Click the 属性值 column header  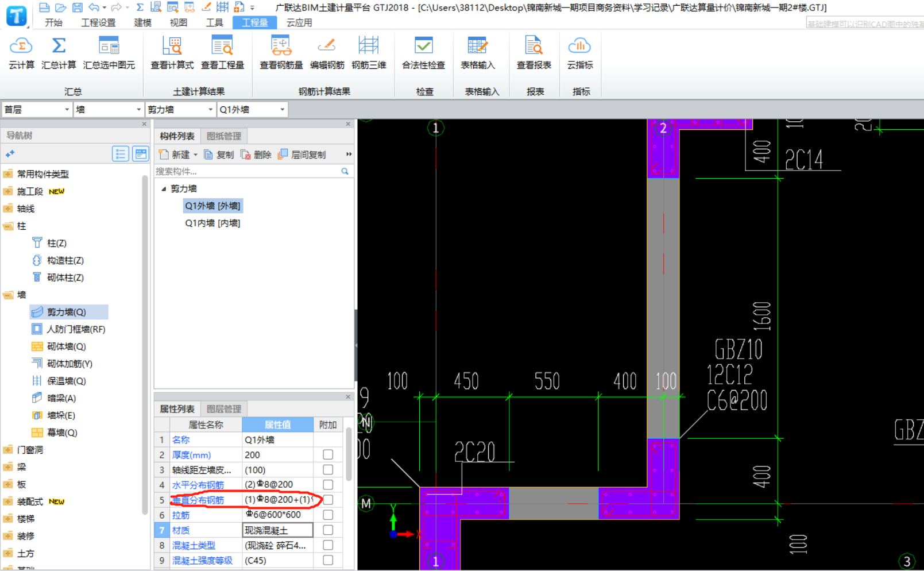[x=278, y=425]
